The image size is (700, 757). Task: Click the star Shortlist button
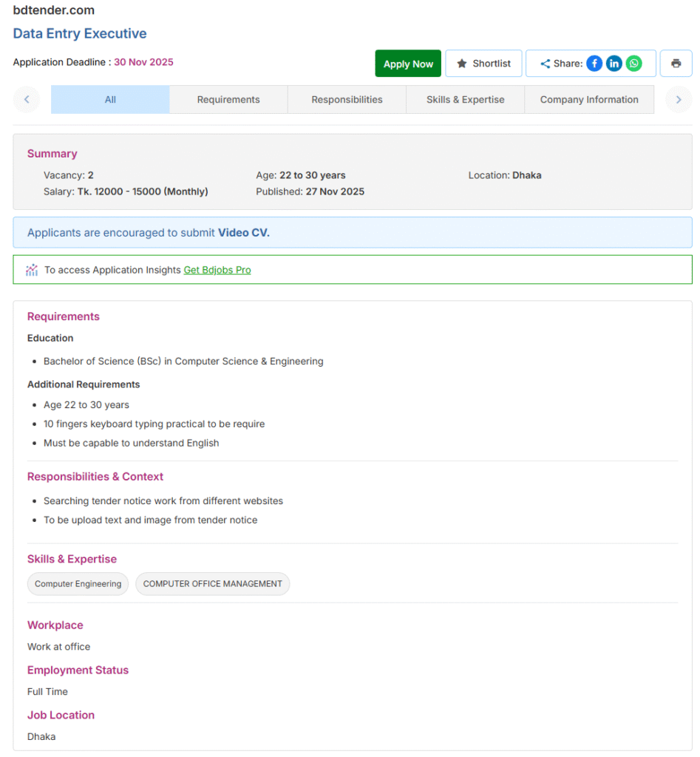pos(483,64)
